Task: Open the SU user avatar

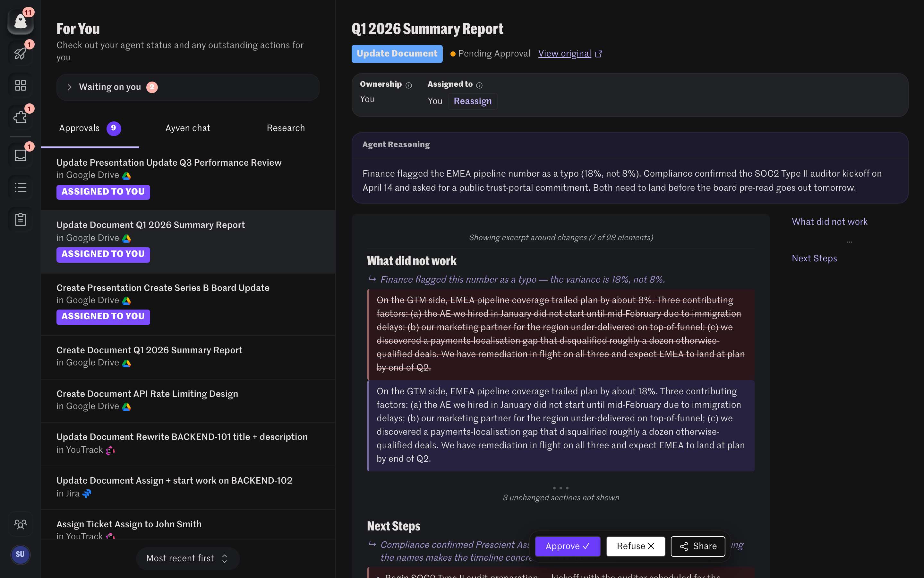Action: coord(20,554)
